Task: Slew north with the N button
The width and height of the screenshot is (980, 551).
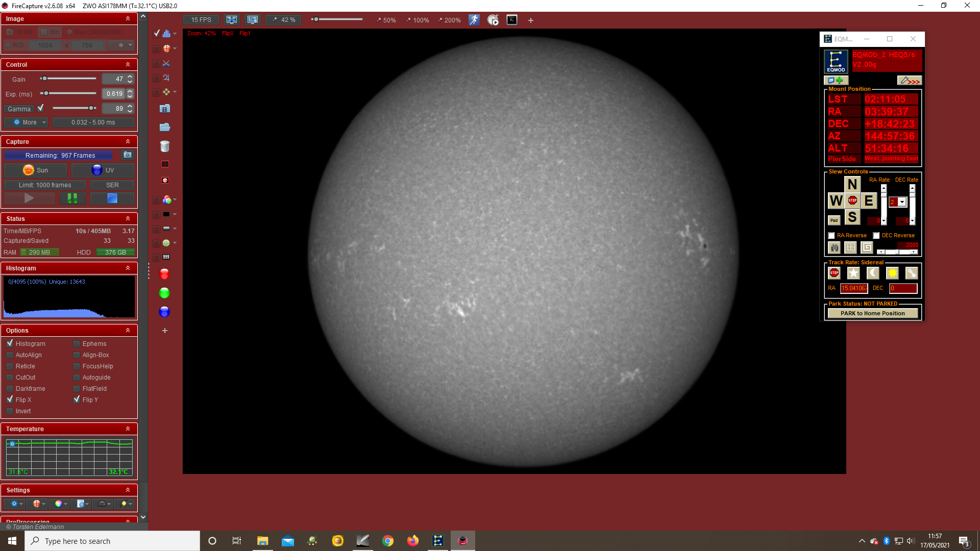Action: coord(852,184)
